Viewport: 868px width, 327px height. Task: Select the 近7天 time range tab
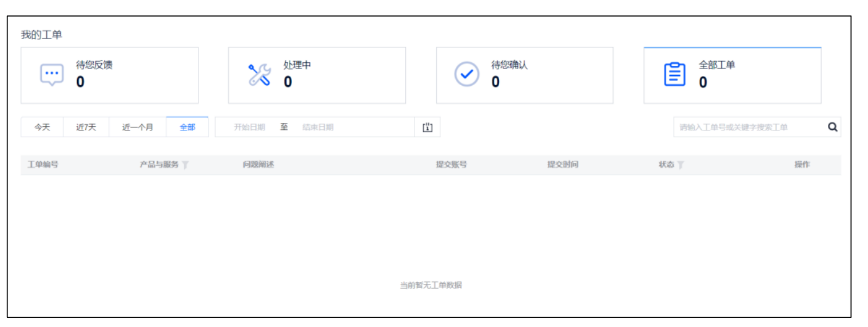(x=86, y=127)
